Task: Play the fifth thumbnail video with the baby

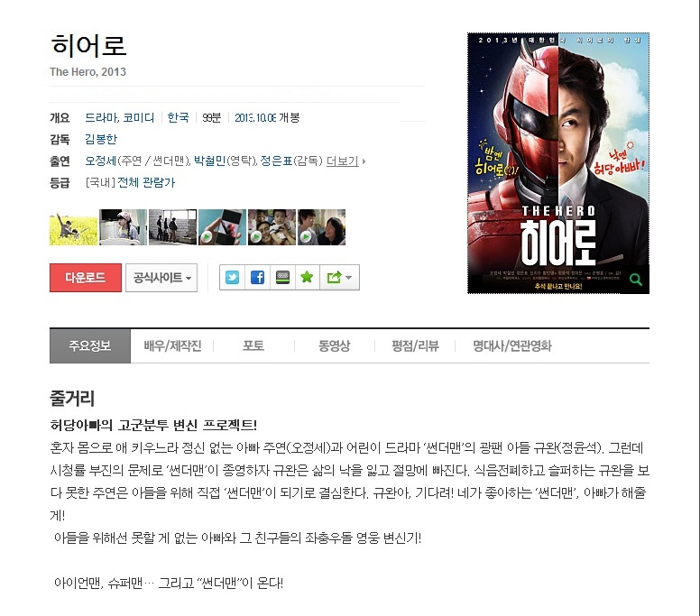Action: [x=272, y=227]
